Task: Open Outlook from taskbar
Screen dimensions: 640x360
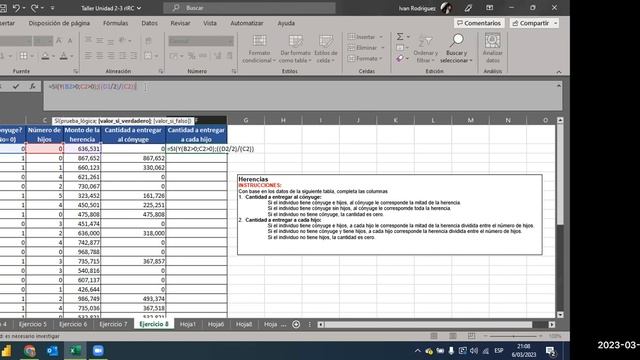Action: (x=52, y=351)
